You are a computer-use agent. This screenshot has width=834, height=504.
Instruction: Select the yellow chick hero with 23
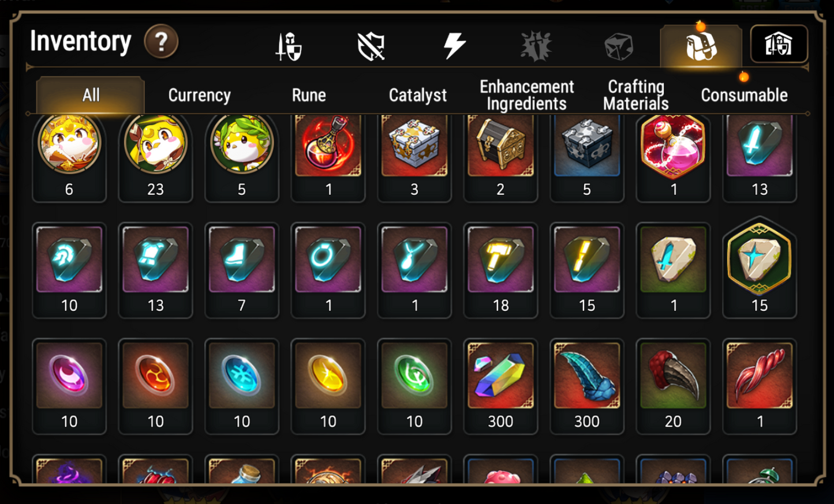pos(155,157)
